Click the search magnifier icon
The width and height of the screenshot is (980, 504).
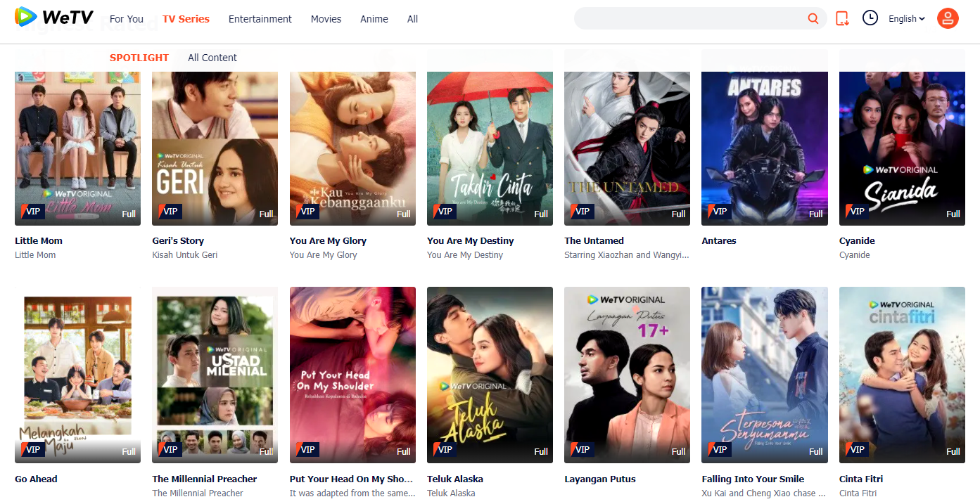813,19
